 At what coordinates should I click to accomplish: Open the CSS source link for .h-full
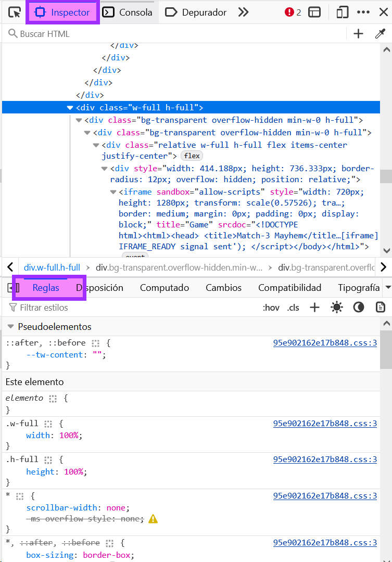coord(325,459)
